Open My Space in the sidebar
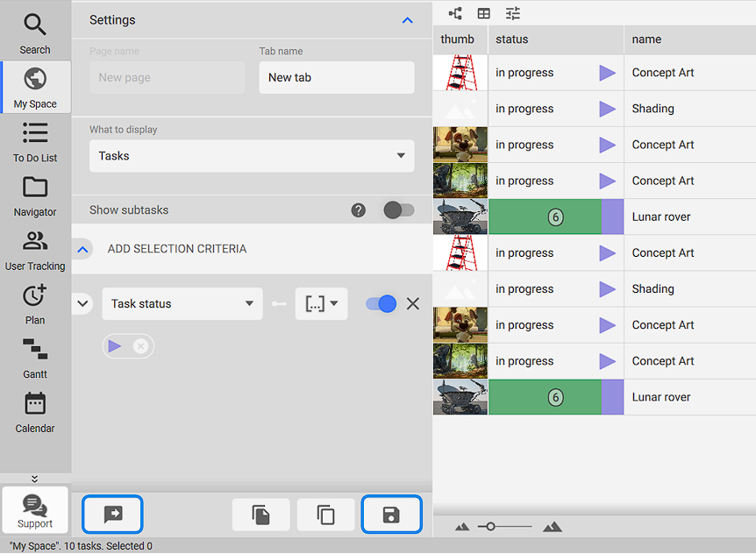This screenshot has height=554, width=756. (x=35, y=88)
